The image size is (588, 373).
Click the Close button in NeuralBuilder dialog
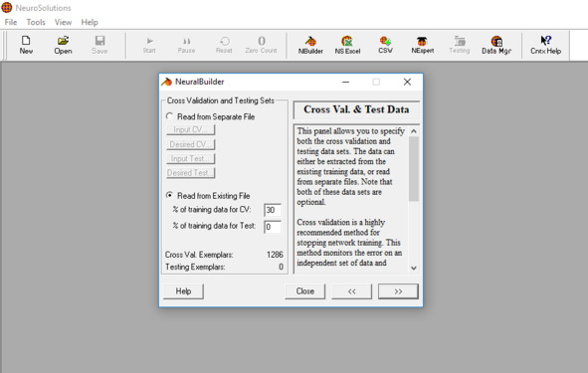[304, 291]
